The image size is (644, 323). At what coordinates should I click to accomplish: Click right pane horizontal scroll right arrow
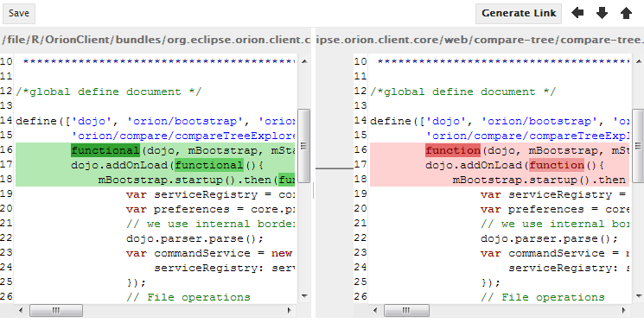(623, 311)
